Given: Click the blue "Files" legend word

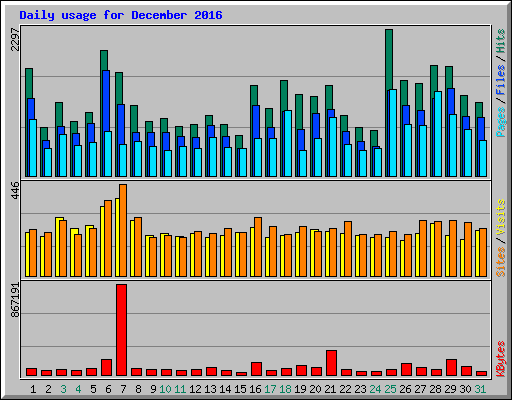Looking at the screenshot, I should pyautogui.click(x=501, y=79).
